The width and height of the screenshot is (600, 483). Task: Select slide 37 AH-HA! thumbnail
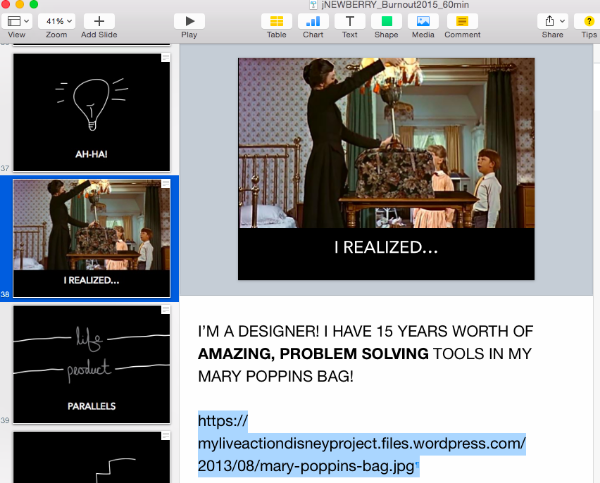(x=91, y=112)
